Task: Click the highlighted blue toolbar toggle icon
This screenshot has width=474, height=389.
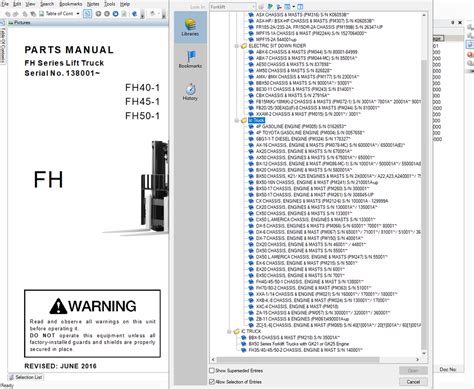Action: (x=87, y=14)
